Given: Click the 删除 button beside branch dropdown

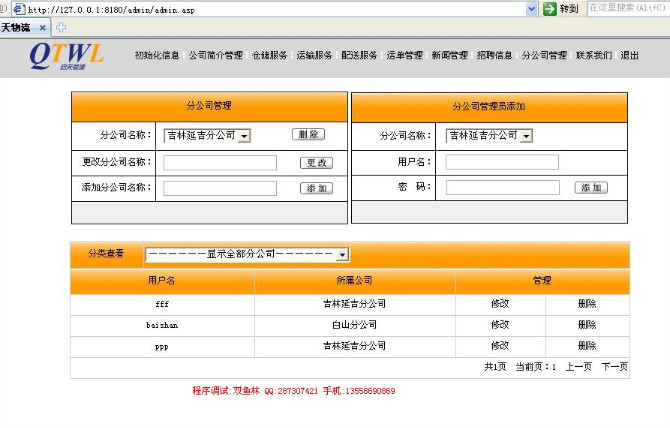Looking at the screenshot, I should [309, 135].
